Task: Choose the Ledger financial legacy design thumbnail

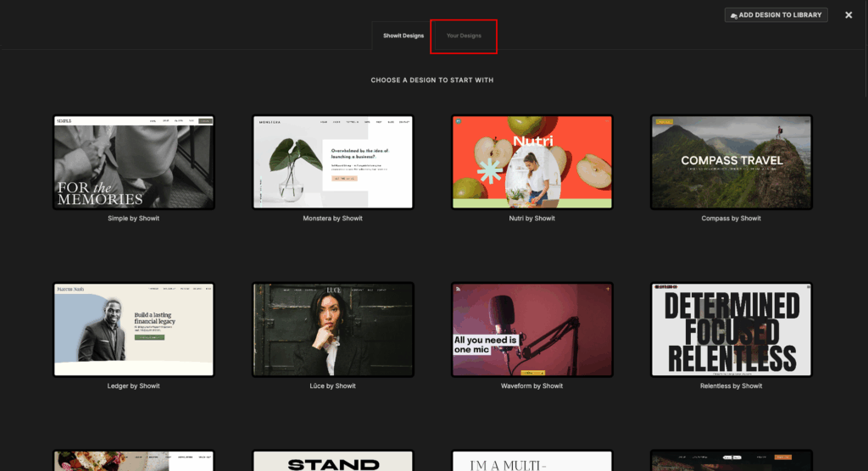Action: click(134, 330)
